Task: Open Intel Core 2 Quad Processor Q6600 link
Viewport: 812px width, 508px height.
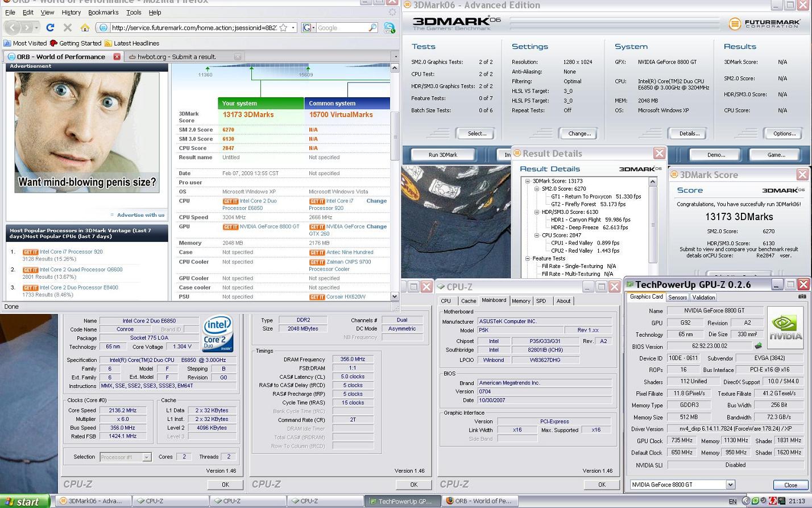Action: [x=81, y=270]
